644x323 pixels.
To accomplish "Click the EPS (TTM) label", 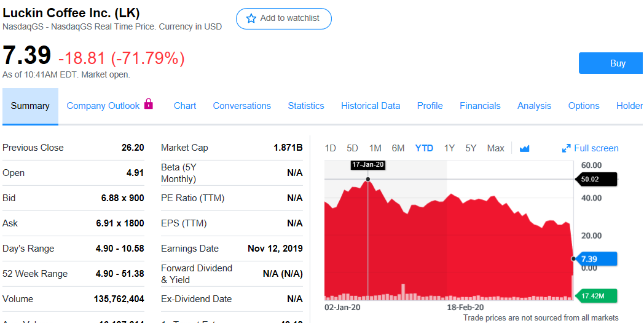I will click(x=184, y=223).
